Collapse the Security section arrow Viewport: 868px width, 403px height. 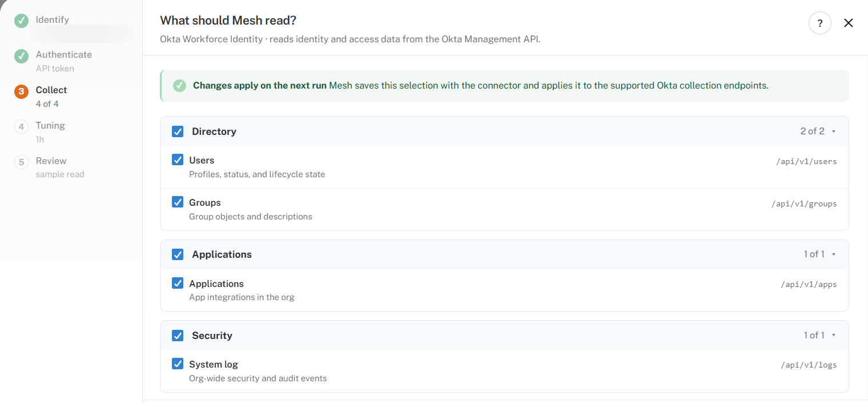click(x=834, y=336)
